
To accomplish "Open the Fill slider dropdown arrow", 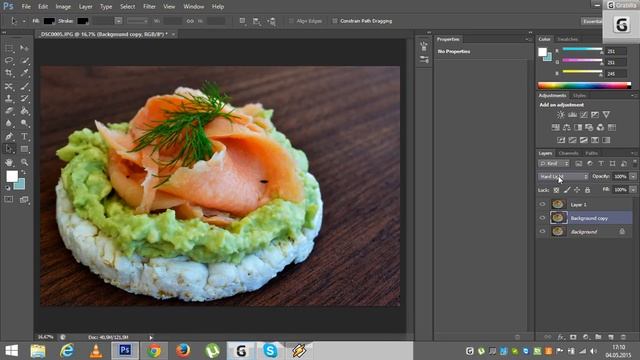I will click(633, 190).
